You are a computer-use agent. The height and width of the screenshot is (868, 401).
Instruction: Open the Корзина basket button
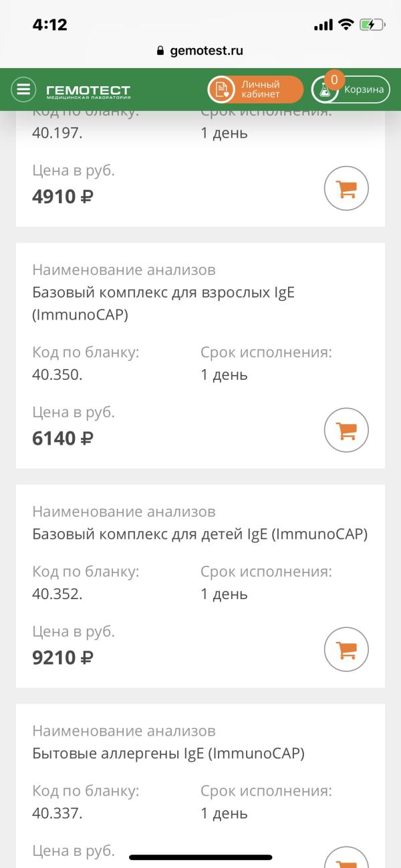[350, 90]
